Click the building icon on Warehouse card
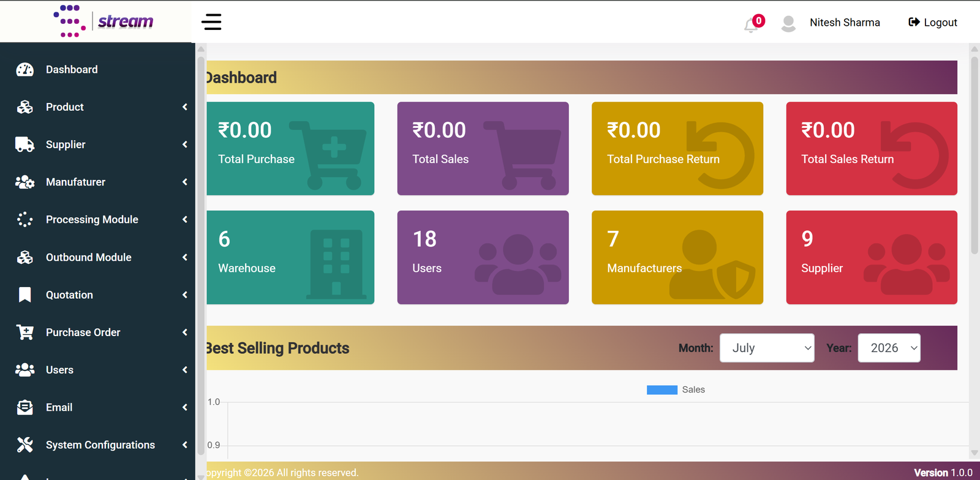Viewport: 980px width, 480px height. click(x=336, y=264)
